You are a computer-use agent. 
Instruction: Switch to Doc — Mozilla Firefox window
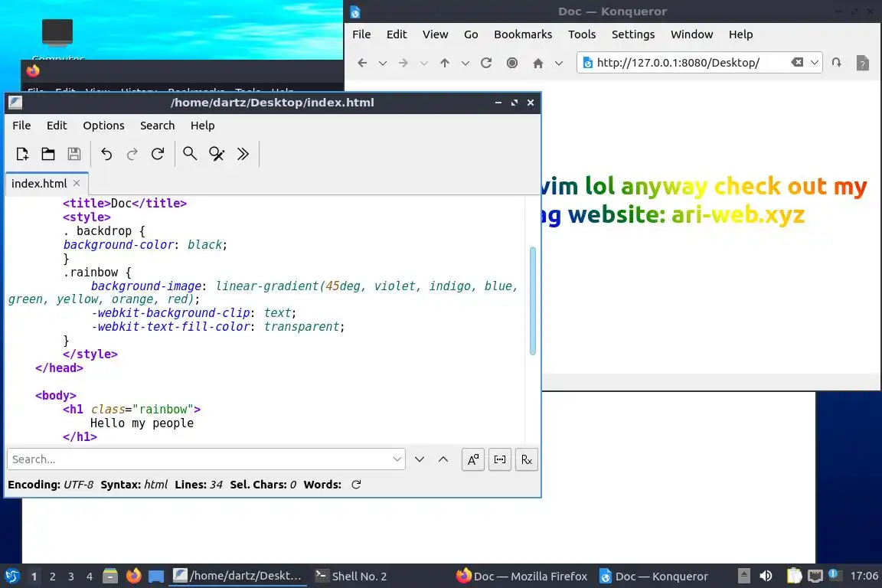(521, 577)
